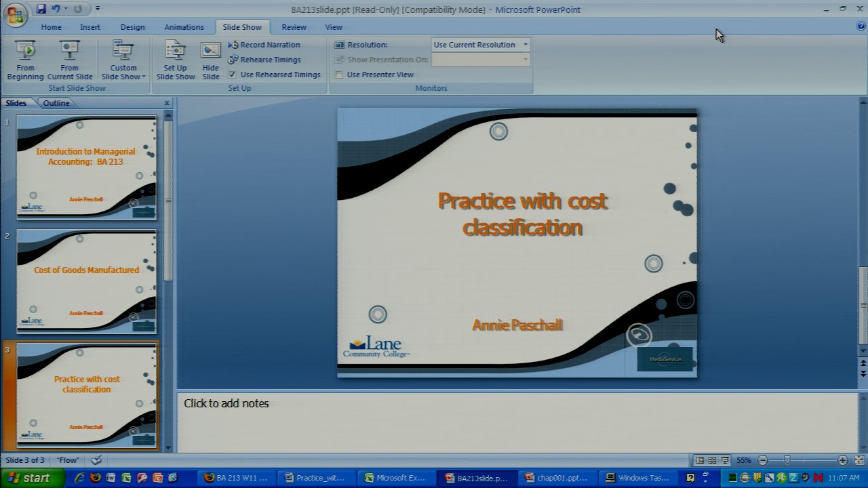Open the Resolution combo box

coord(525,45)
